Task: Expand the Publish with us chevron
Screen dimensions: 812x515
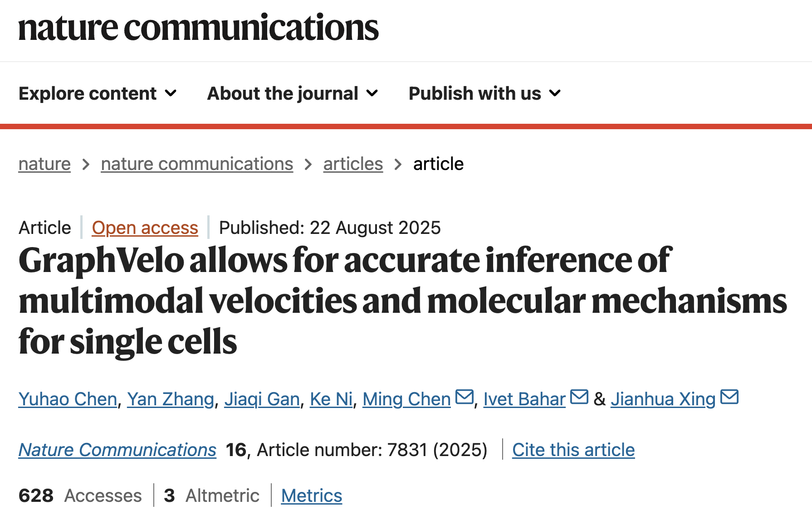Action: point(555,93)
